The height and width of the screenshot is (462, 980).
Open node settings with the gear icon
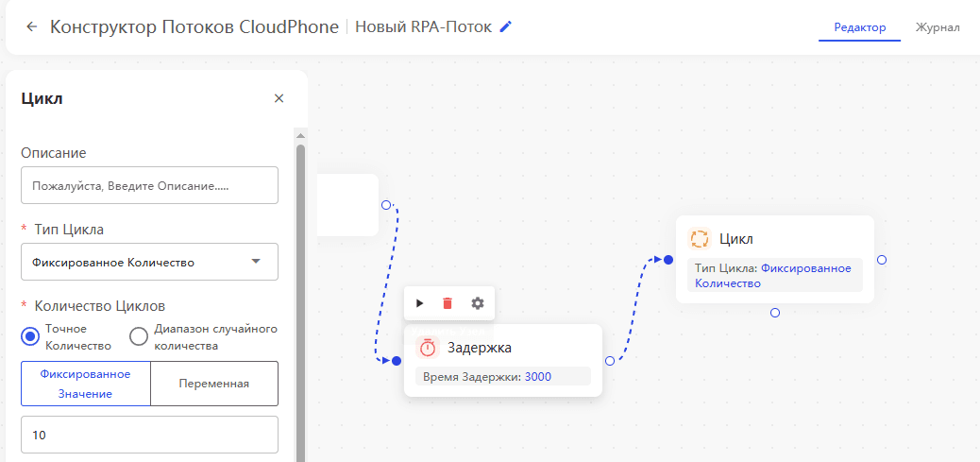tap(478, 303)
